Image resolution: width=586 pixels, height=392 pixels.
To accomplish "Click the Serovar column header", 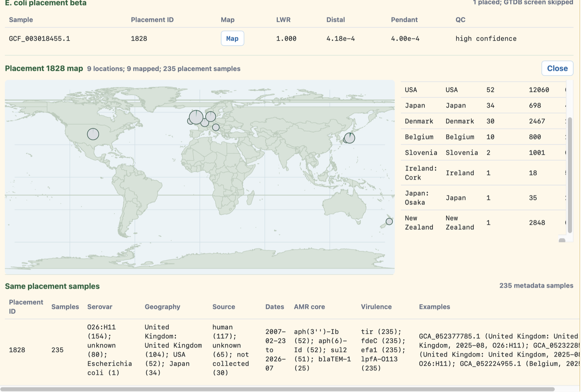I will pyautogui.click(x=100, y=307).
